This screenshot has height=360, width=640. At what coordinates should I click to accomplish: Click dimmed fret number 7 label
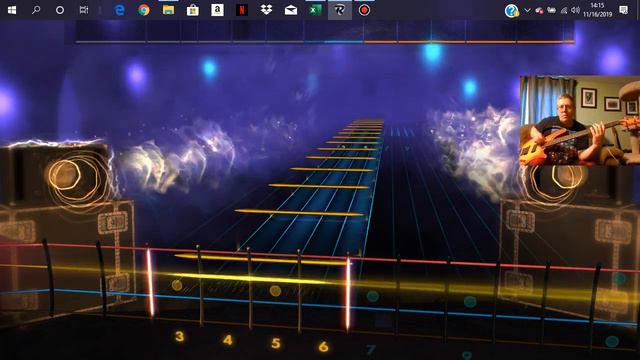point(371,350)
